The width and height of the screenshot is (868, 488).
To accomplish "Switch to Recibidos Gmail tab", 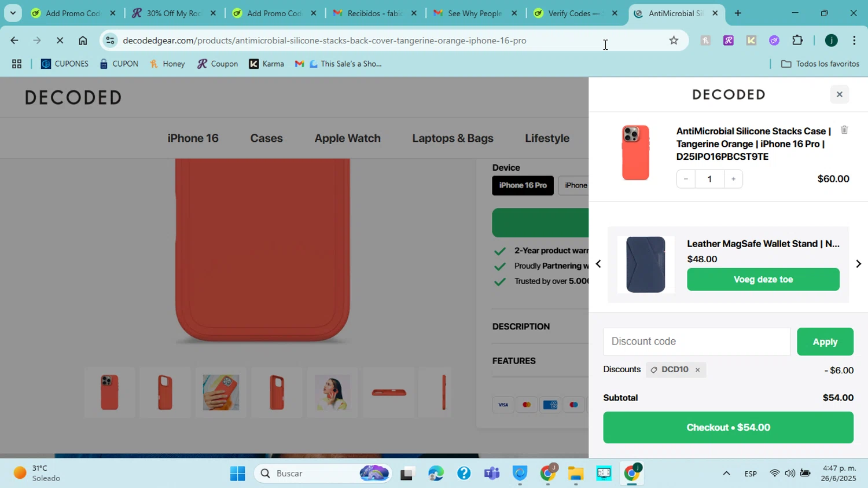I will [x=375, y=13].
